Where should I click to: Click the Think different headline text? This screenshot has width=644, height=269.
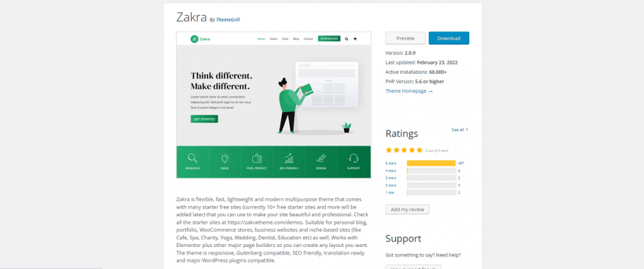click(x=221, y=81)
